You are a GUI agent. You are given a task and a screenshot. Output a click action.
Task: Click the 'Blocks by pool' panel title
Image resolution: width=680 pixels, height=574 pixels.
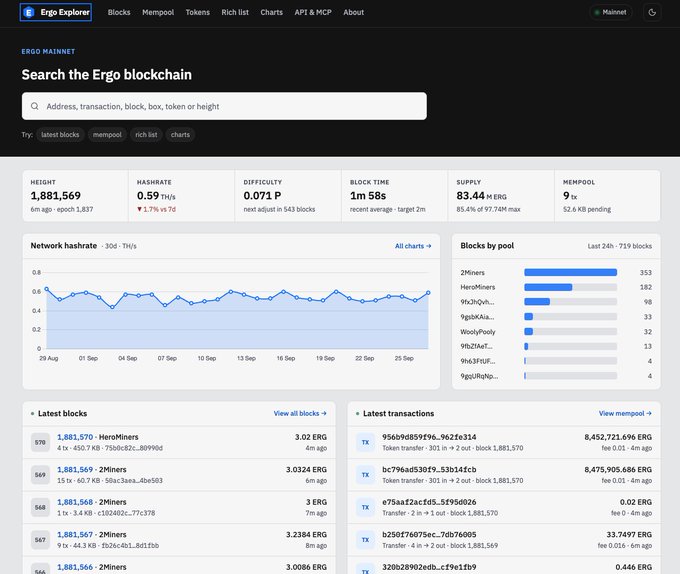[487, 245]
